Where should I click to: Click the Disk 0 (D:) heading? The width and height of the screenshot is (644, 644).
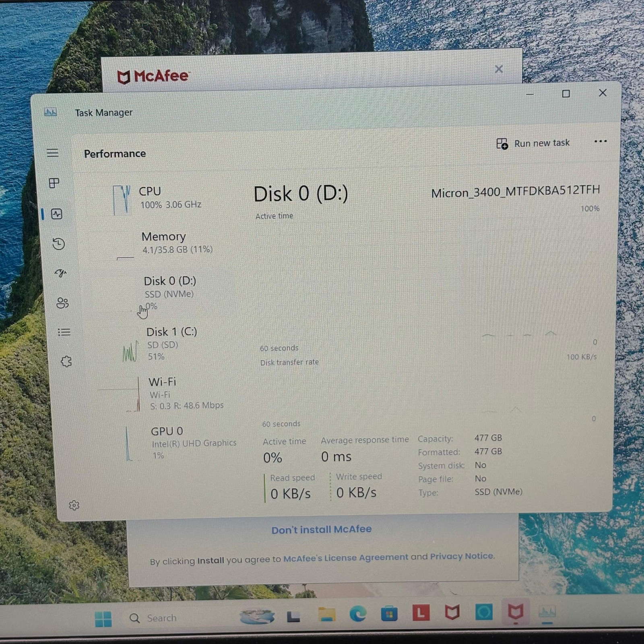(301, 194)
